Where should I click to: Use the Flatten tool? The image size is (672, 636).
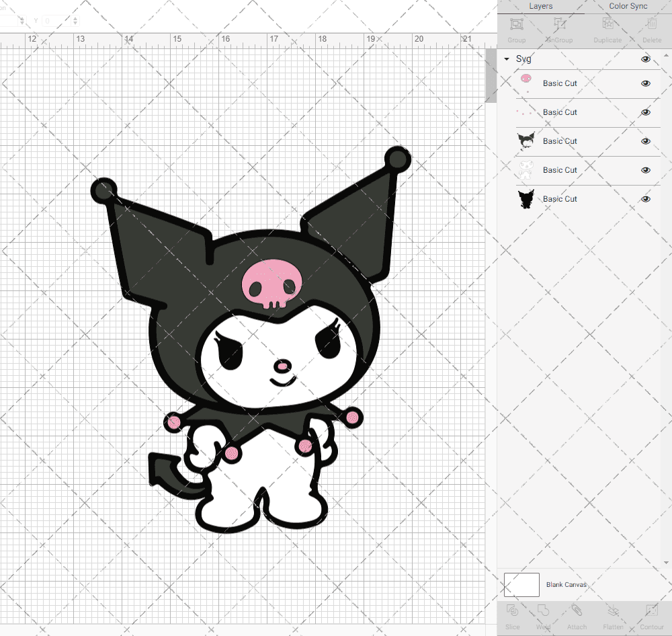pos(614,616)
